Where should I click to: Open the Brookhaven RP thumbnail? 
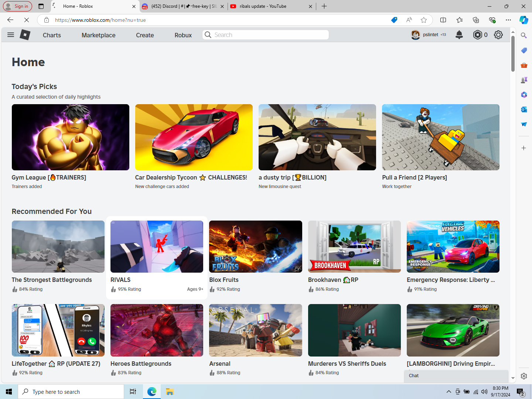[x=354, y=246]
